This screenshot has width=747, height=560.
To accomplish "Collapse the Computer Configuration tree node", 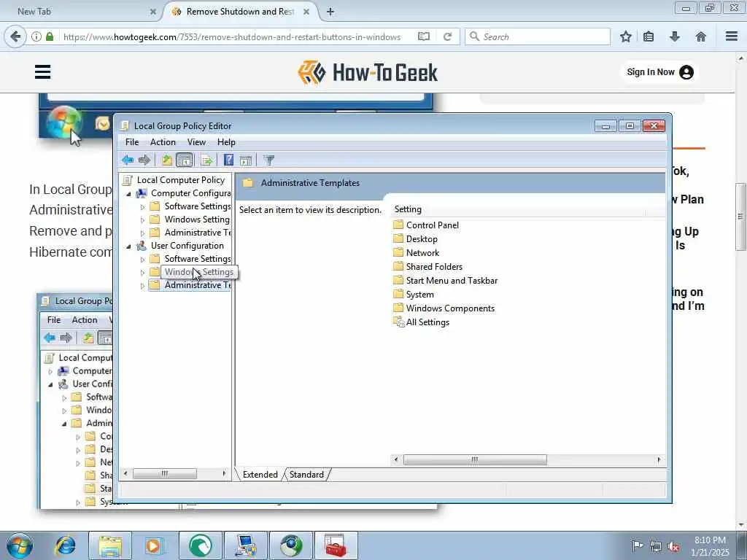I will tap(128, 194).
